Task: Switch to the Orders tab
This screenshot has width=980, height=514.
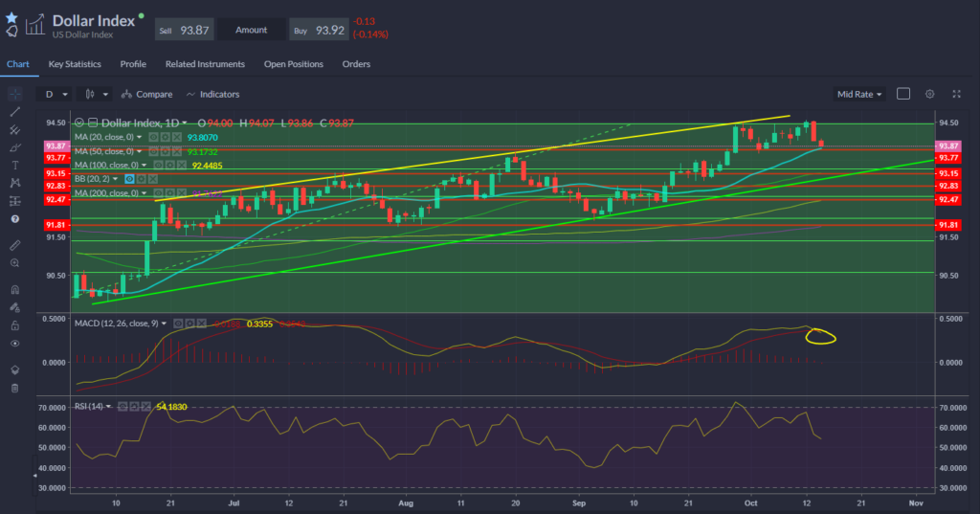Action: click(x=356, y=64)
